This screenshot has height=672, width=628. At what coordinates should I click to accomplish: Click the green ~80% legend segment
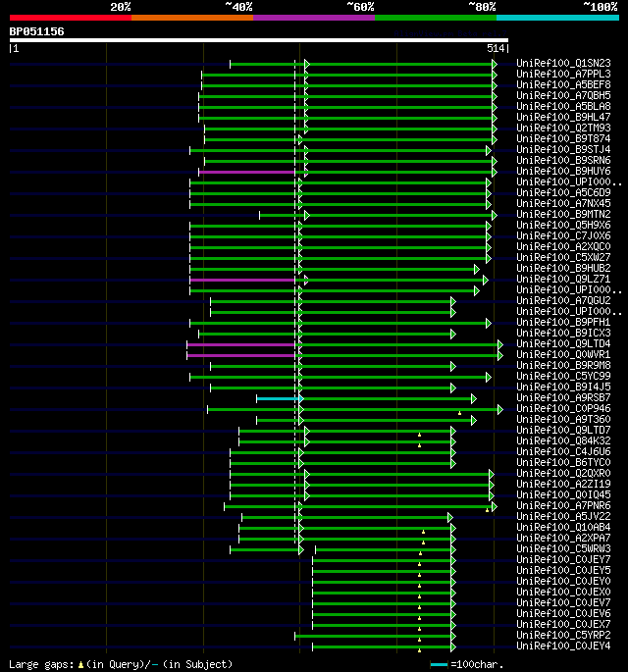pyautogui.click(x=436, y=18)
